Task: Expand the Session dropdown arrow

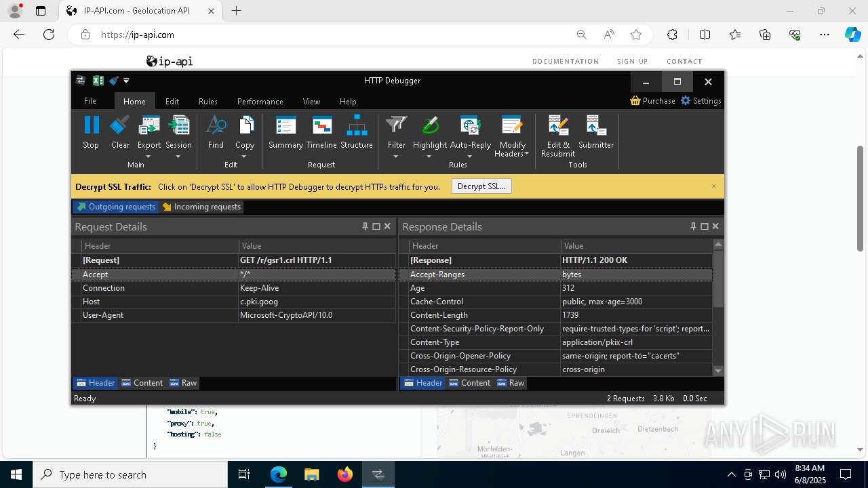Action: [178, 157]
